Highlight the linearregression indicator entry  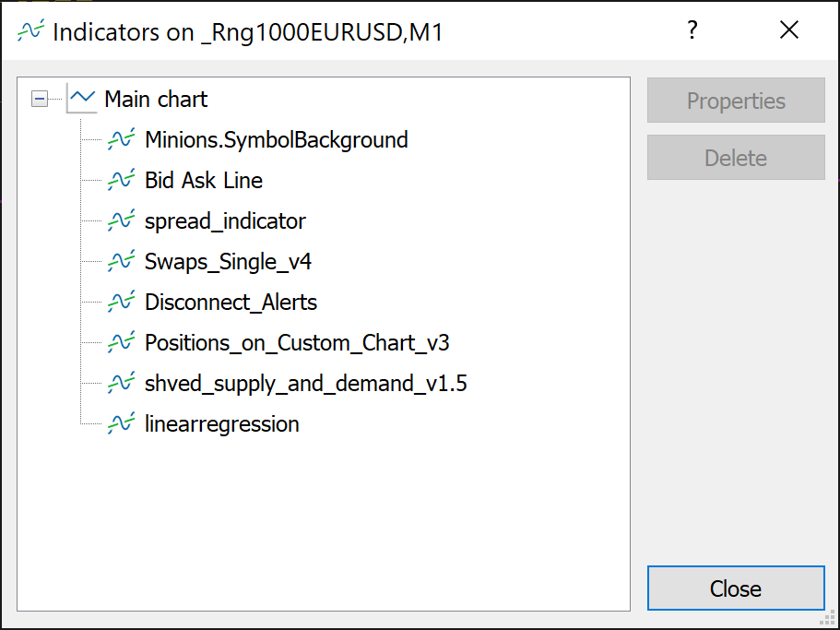pos(222,424)
